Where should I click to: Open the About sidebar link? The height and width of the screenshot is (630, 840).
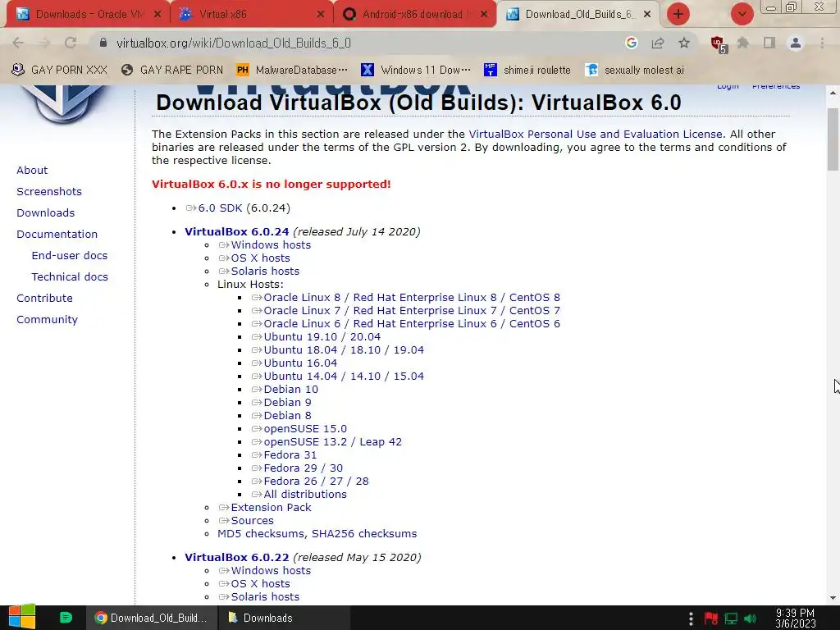tap(32, 170)
